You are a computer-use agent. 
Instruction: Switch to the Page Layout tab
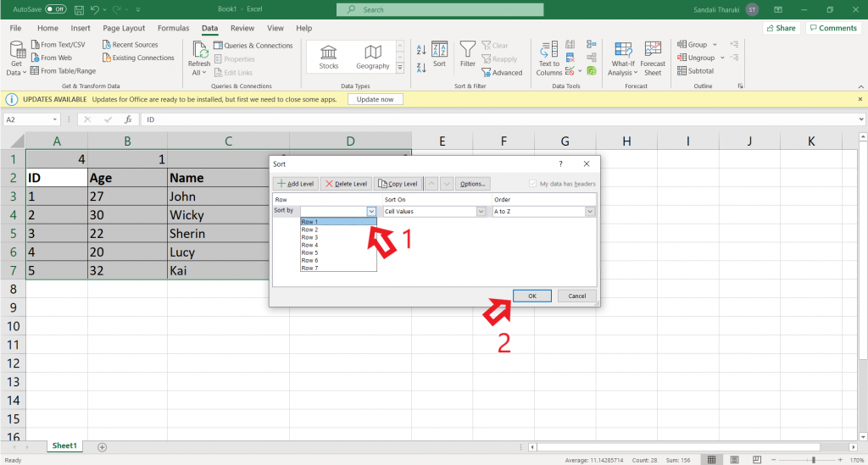(x=124, y=28)
